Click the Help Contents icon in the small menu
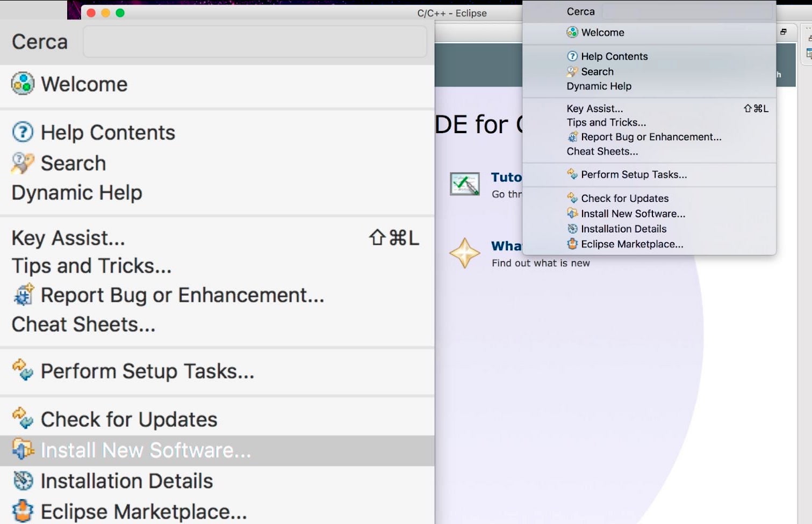Viewport: 812px width, 524px height. click(x=572, y=56)
